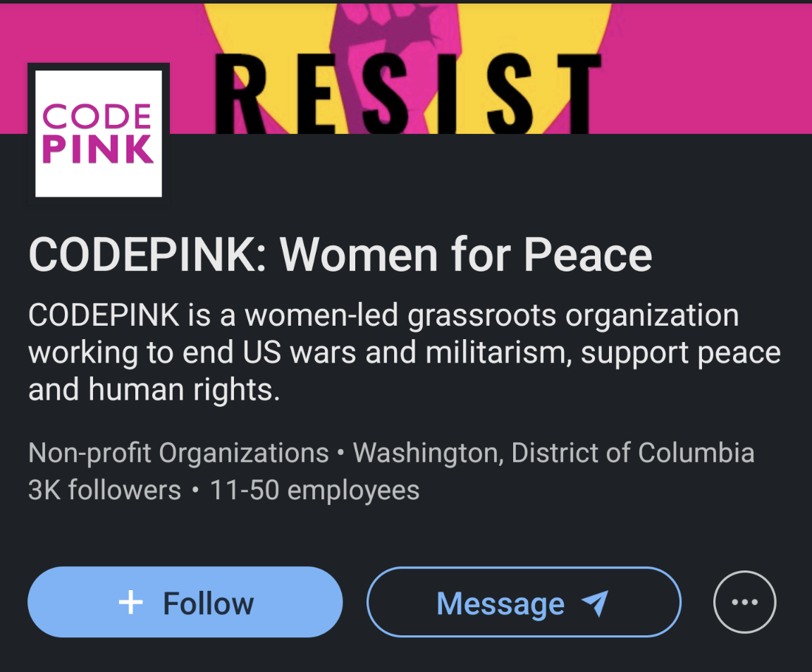This screenshot has width=812, height=672.
Task: Click the CODEPINK: Women for Peace title
Action: [340, 255]
